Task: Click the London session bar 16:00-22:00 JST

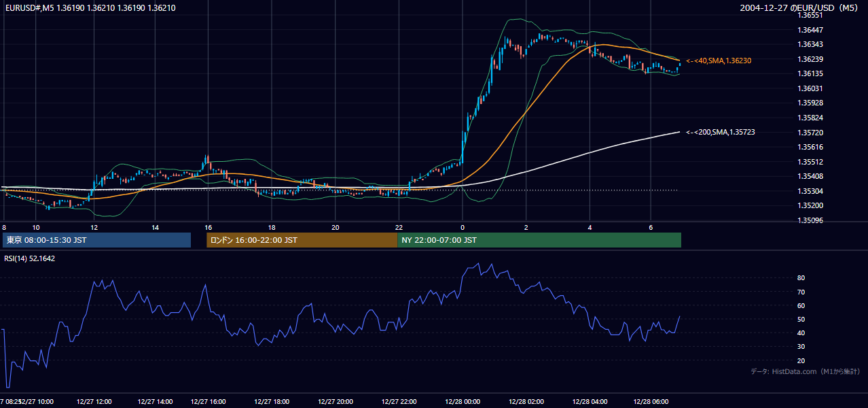Action: pyautogui.click(x=302, y=240)
